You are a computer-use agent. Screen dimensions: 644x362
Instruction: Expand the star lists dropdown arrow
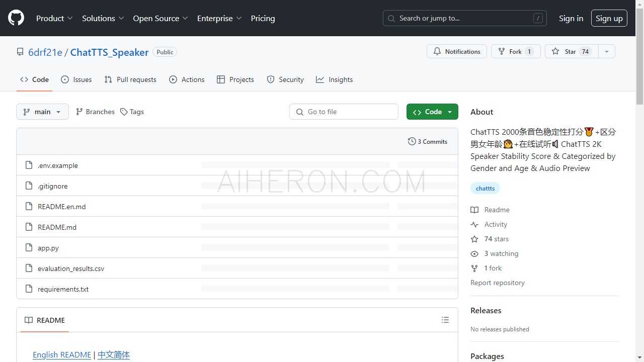(x=606, y=52)
